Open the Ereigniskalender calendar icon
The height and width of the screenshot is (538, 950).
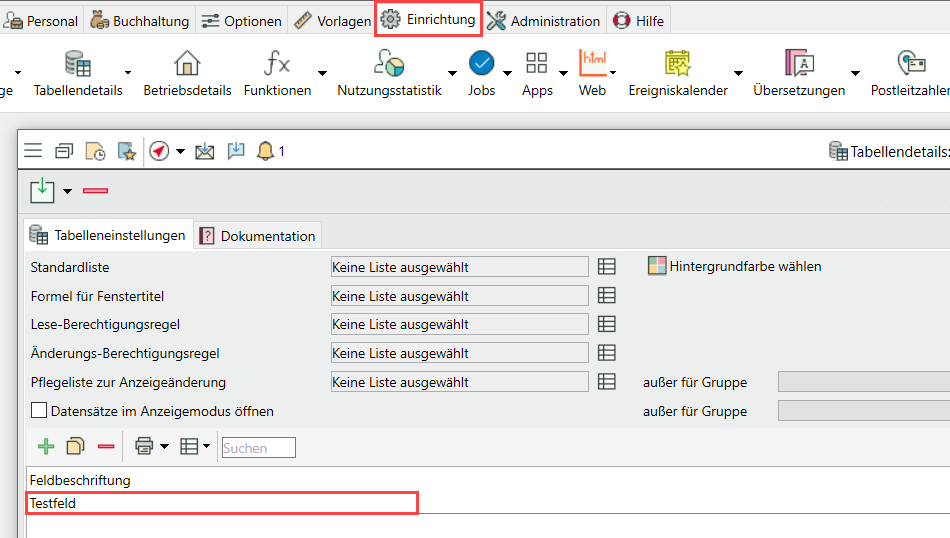point(678,64)
